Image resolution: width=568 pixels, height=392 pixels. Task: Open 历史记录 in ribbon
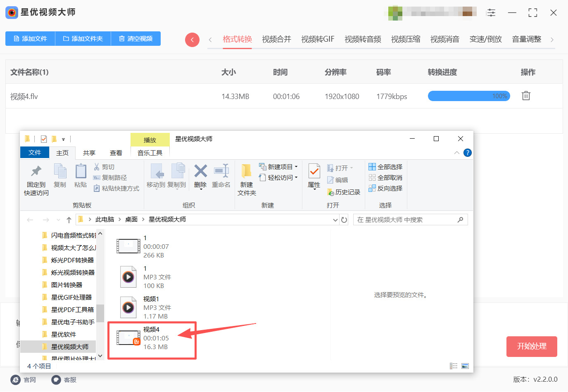344,192
